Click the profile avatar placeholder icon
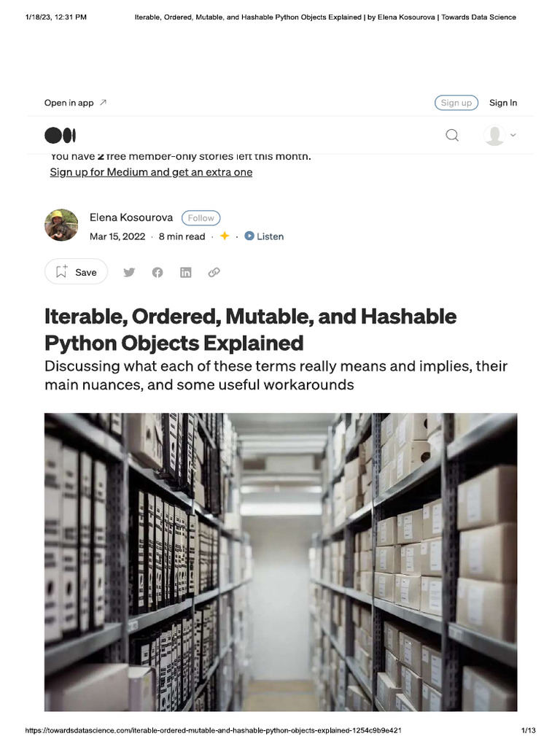Image resolution: width=560 pixels, height=747 pixels. [494, 135]
